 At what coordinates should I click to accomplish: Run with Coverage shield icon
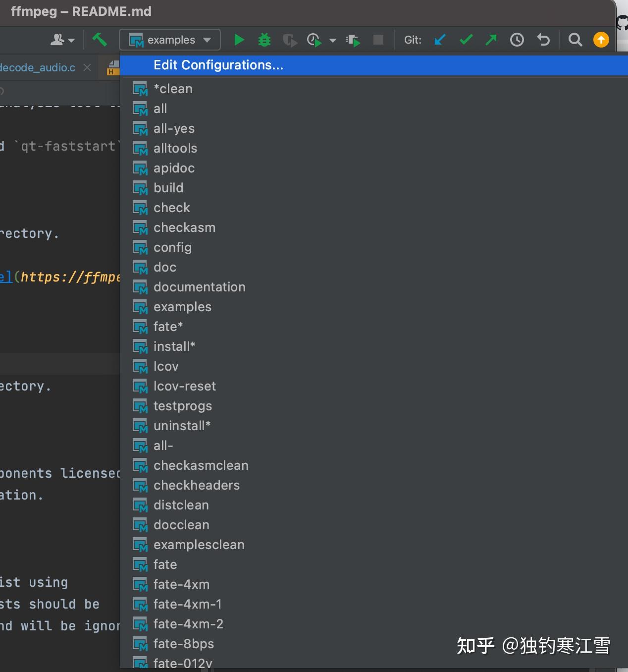[x=290, y=40]
